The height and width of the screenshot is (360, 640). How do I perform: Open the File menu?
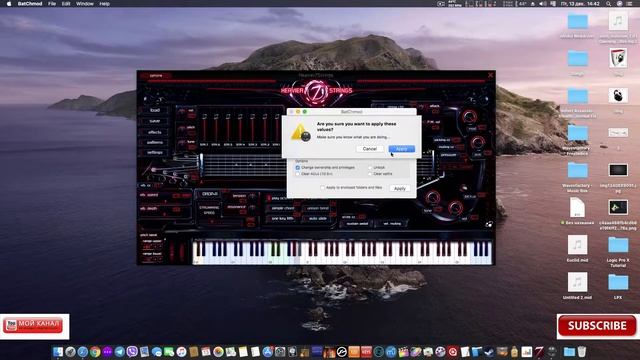click(x=52, y=4)
